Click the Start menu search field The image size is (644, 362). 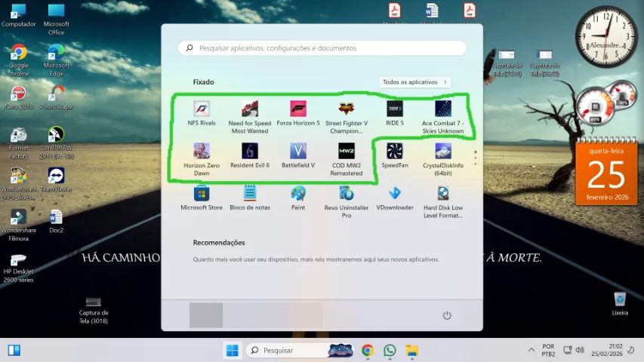(322, 48)
